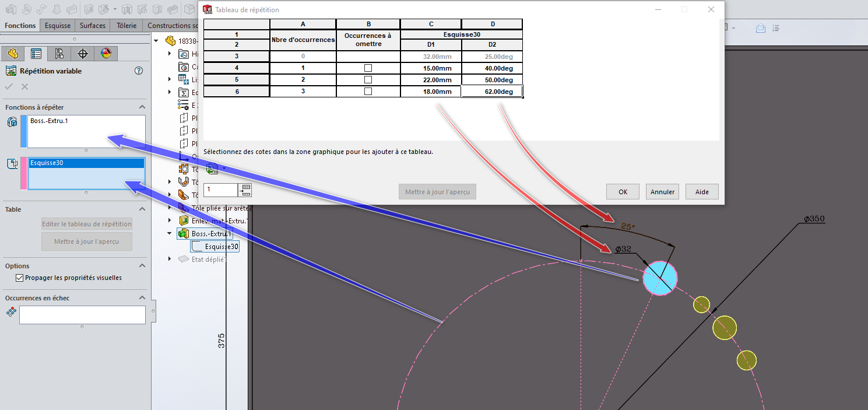
Task: Collapse the Occurrences en échec section
Action: point(142,298)
